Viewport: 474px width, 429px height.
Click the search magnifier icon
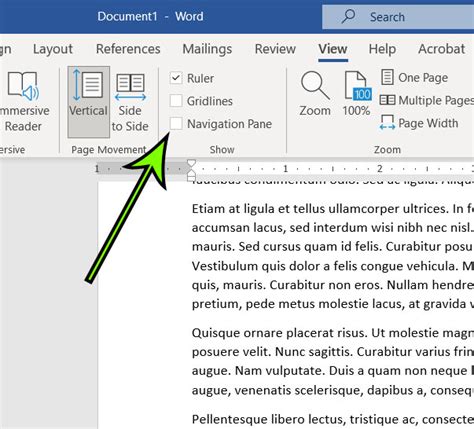[348, 16]
